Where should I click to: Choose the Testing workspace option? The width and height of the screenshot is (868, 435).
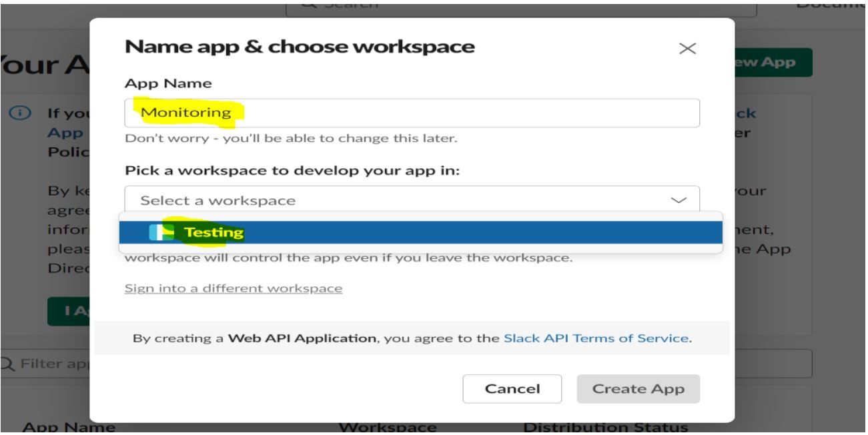point(421,233)
